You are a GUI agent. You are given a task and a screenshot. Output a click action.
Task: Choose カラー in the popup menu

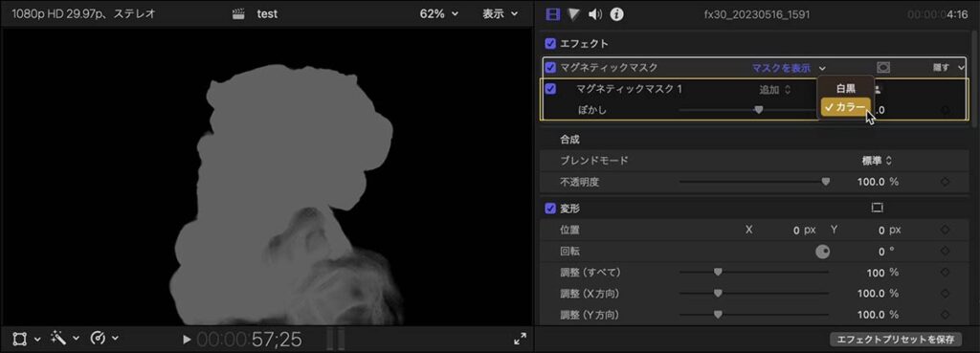click(x=846, y=107)
